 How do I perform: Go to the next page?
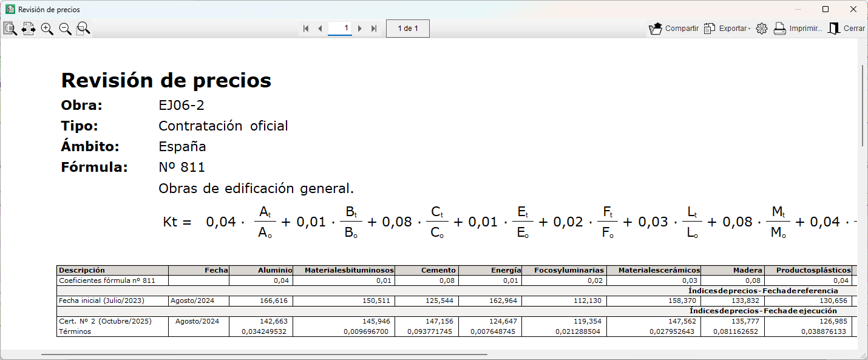360,29
